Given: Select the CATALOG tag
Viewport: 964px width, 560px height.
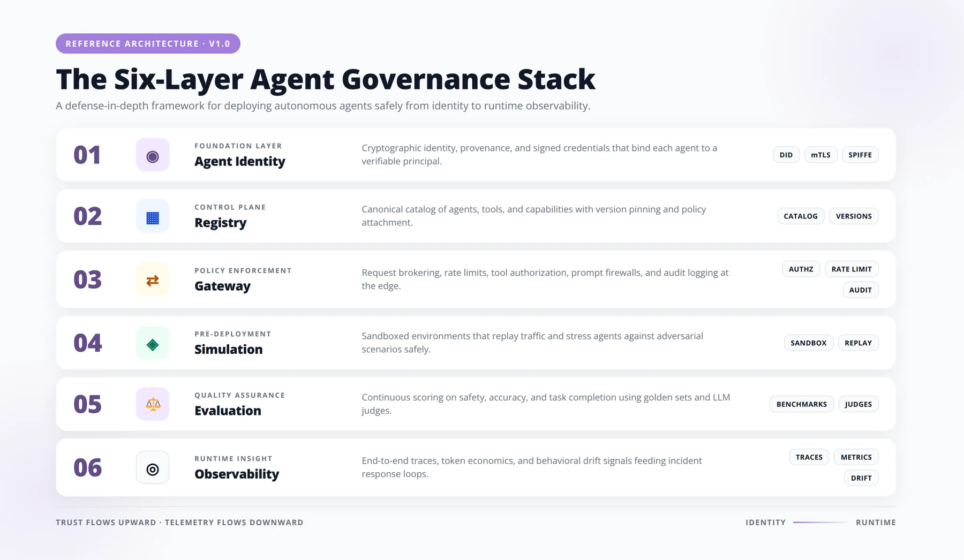Looking at the screenshot, I should point(801,216).
